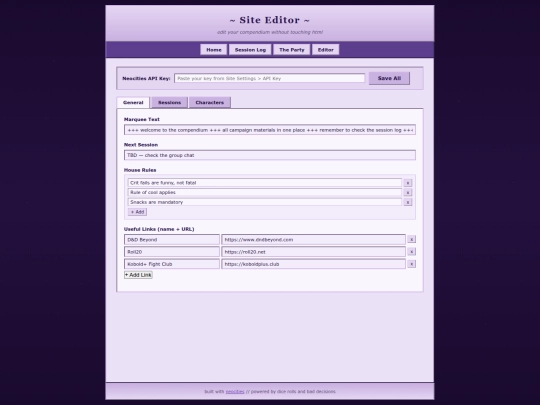The width and height of the screenshot is (540, 405).
Task: Click the 'Next Session' label
Action: coord(141,145)
